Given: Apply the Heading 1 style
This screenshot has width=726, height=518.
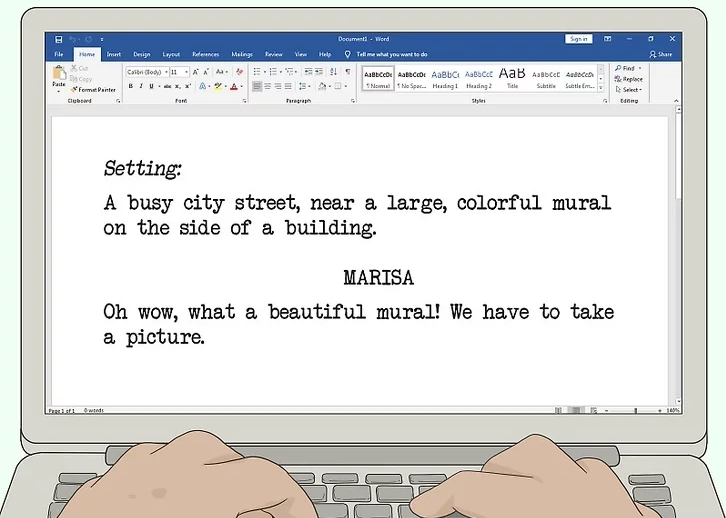Looking at the screenshot, I should tap(445, 77).
